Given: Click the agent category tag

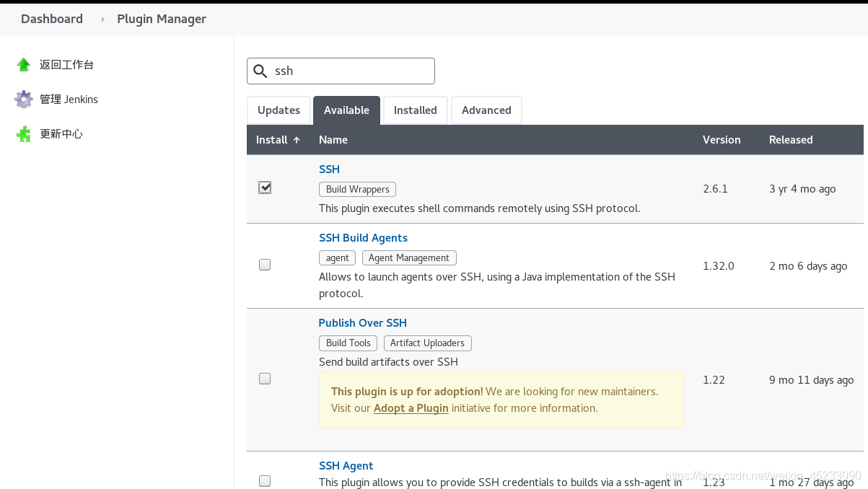Looking at the screenshot, I should pos(337,257).
